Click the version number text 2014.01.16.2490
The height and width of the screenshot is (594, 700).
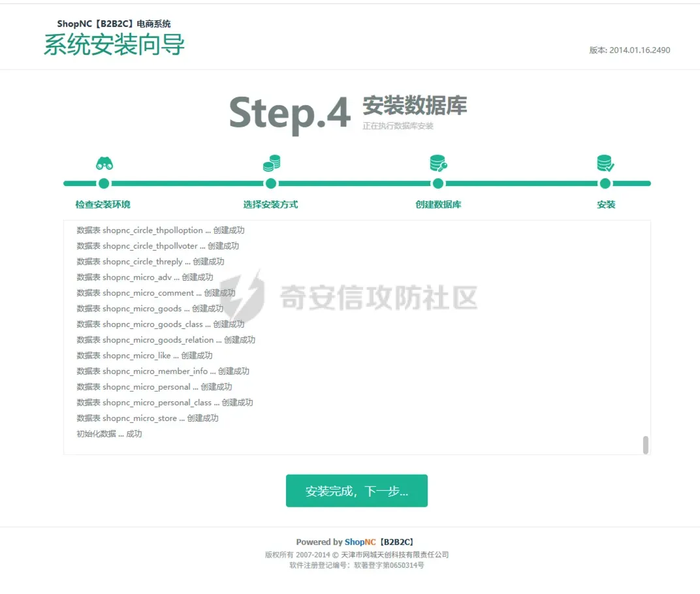coord(639,50)
